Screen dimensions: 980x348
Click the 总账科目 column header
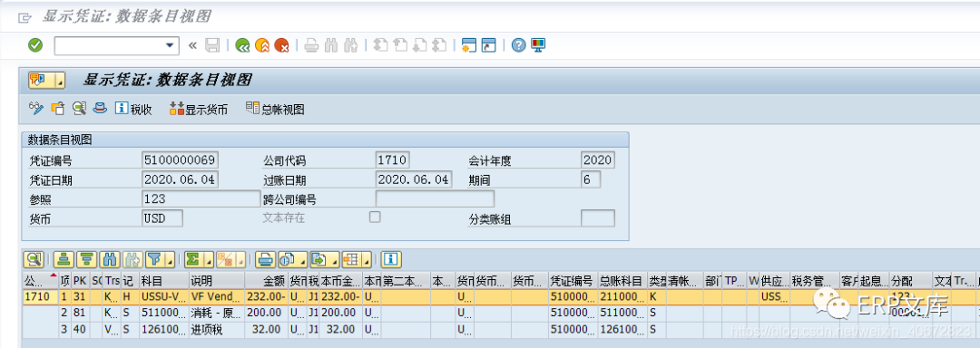pos(622,281)
